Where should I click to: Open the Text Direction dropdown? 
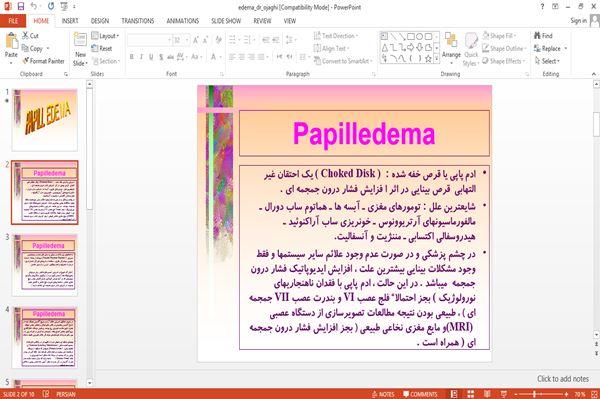[336, 36]
